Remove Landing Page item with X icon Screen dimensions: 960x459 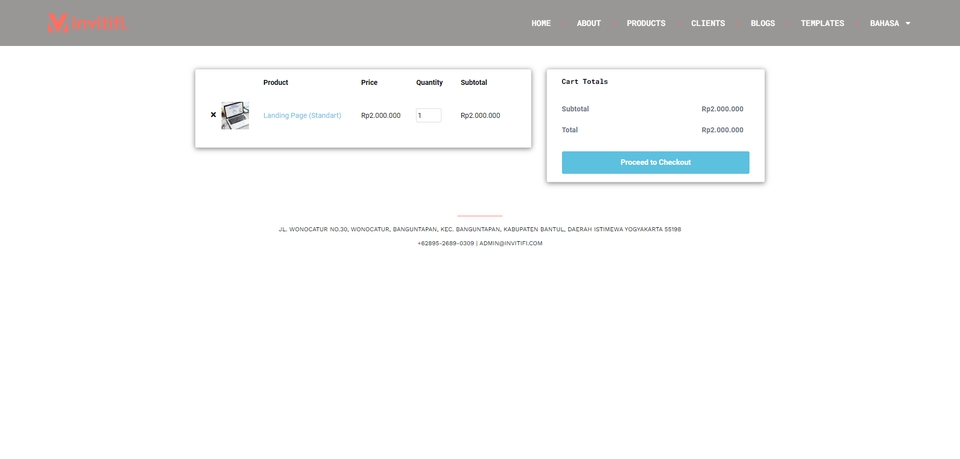[x=213, y=114]
